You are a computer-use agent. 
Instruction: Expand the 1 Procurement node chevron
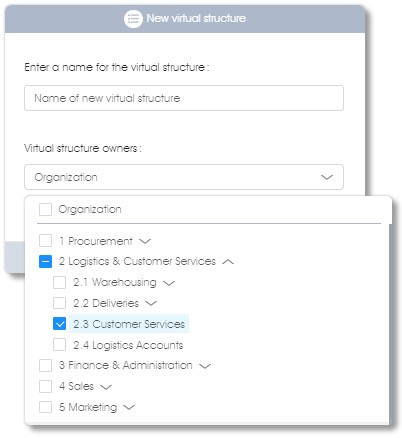[x=145, y=241]
